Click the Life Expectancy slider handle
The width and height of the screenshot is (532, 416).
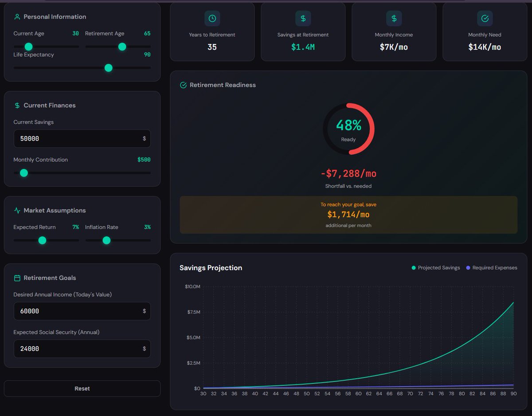[108, 68]
